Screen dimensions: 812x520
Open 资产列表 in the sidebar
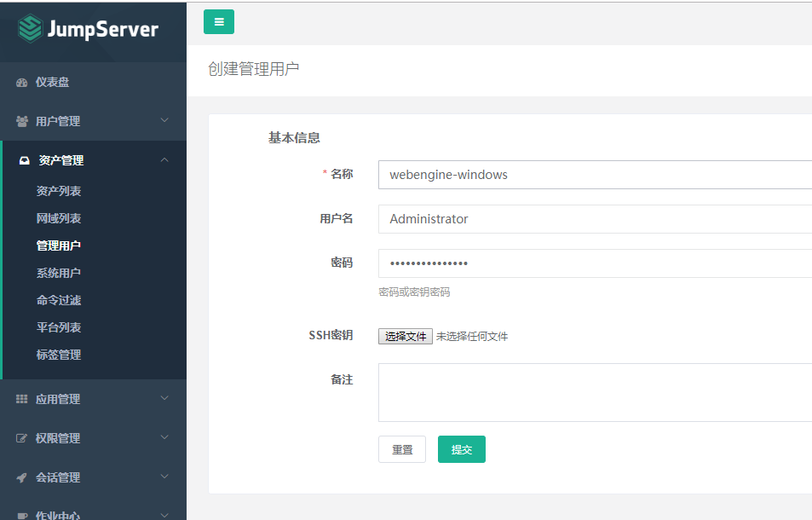59,191
